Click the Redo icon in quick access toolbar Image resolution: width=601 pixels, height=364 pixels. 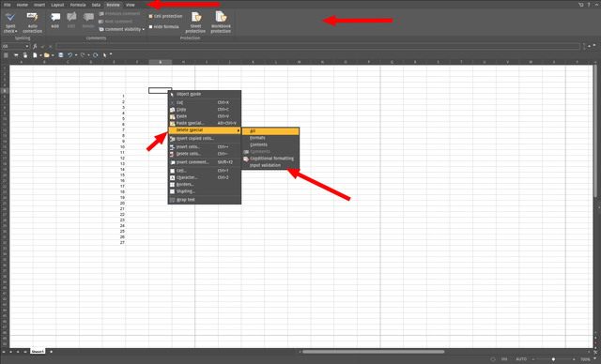coord(83,55)
